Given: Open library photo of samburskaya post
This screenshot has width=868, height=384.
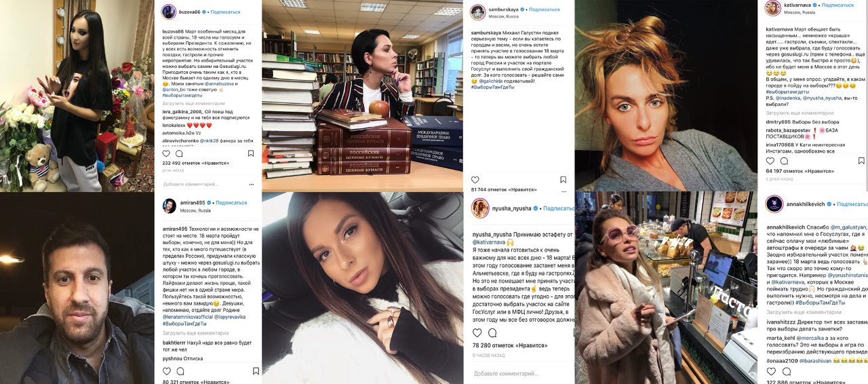Looking at the screenshot, I should click(362, 96).
